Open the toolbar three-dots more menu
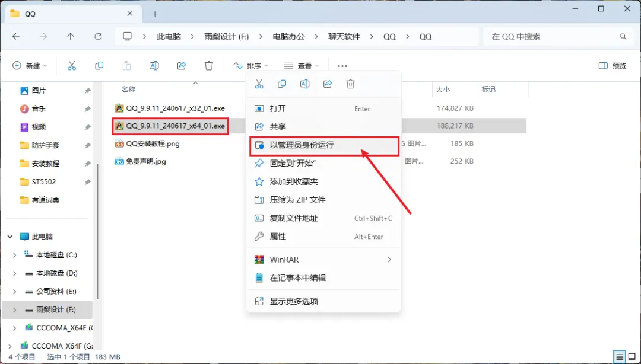641x364 pixels. (342, 66)
